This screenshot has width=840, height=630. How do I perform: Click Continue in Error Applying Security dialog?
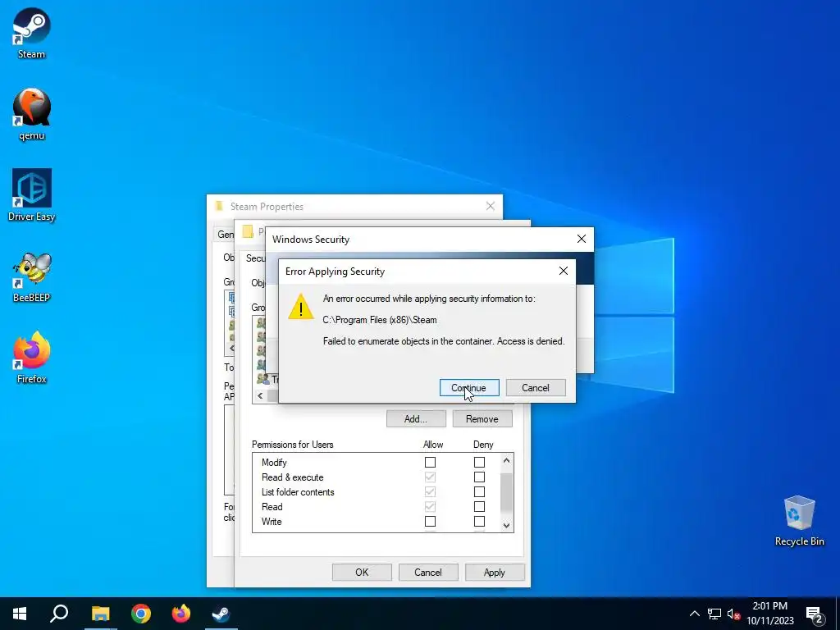pos(469,388)
